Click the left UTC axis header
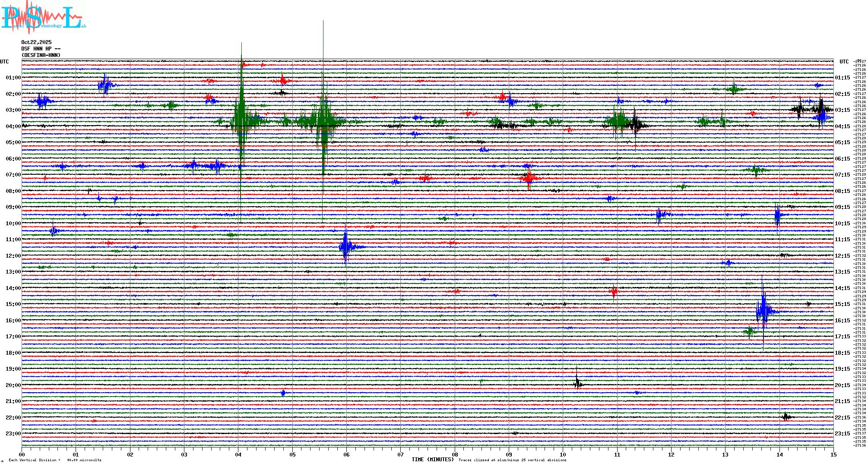This screenshot has height=466, width=868. (x=4, y=62)
